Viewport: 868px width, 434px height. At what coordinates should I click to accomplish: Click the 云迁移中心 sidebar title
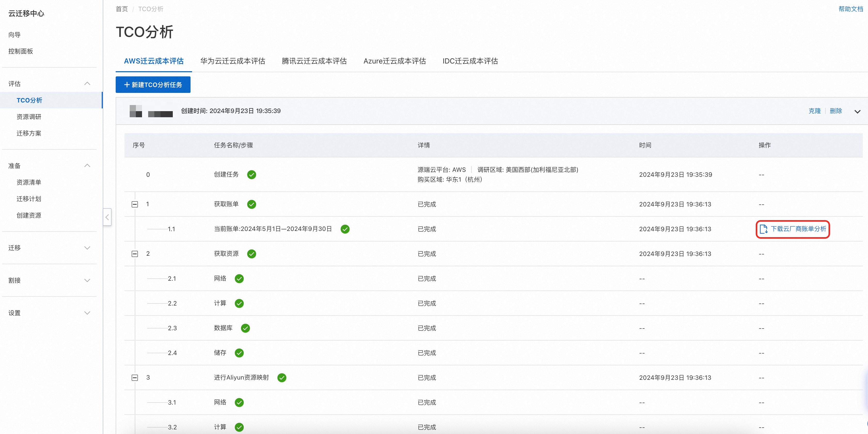click(x=26, y=13)
